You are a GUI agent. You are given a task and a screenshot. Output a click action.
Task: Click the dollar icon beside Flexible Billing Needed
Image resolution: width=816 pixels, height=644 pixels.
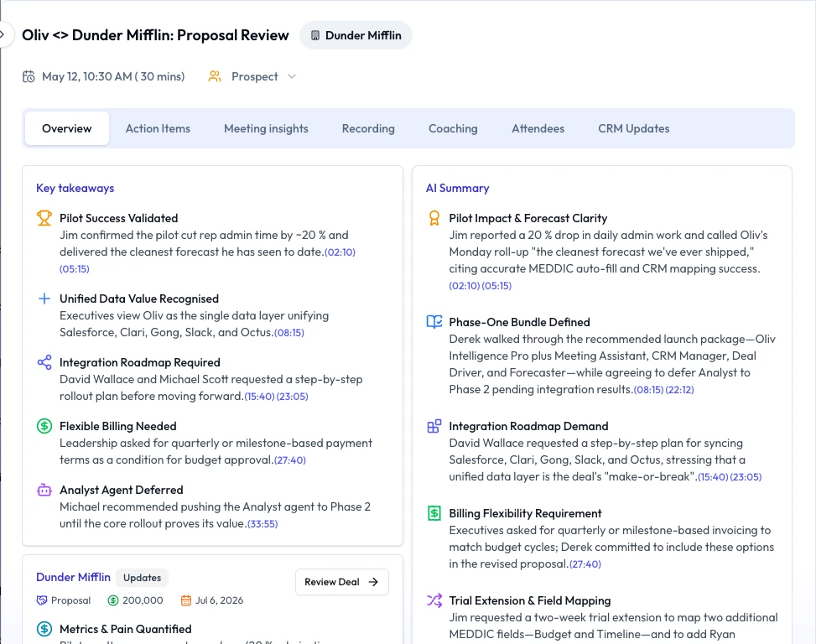44,426
